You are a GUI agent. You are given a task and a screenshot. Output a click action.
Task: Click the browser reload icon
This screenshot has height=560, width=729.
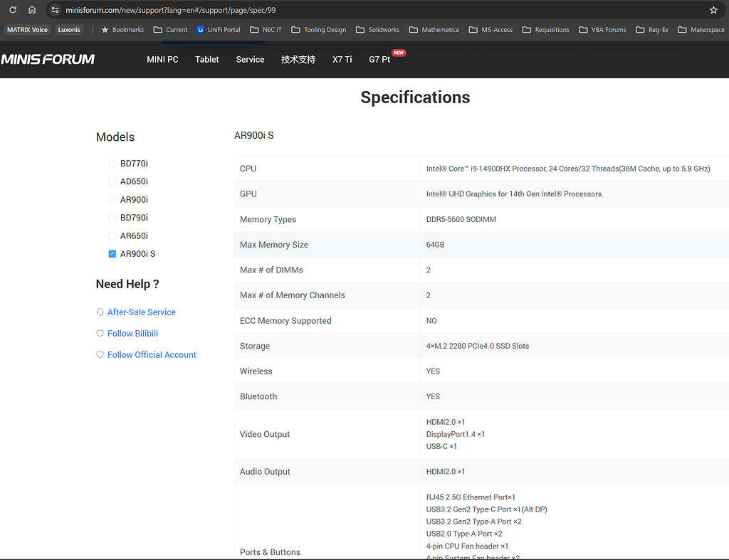[x=13, y=10]
